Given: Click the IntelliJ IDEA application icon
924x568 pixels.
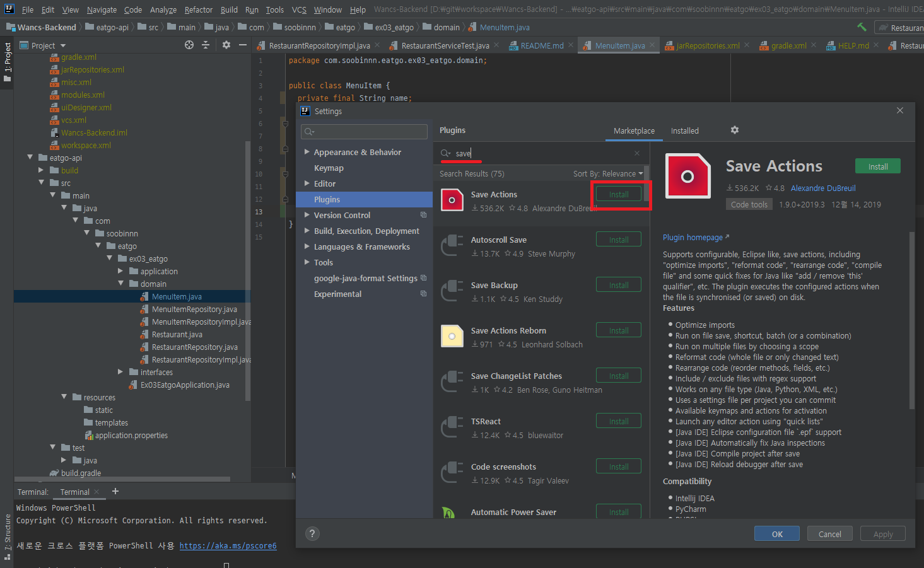Looking at the screenshot, I should point(9,9).
